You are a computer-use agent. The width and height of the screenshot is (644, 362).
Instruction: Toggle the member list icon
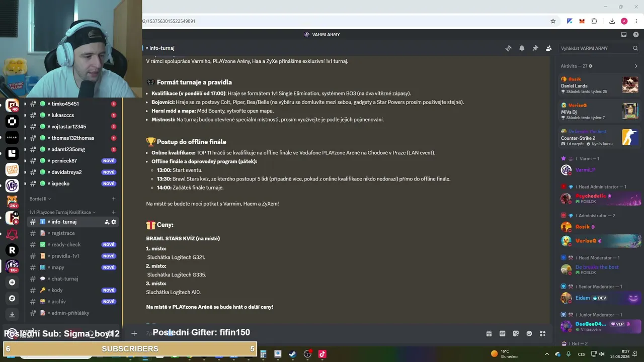(548, 48)
